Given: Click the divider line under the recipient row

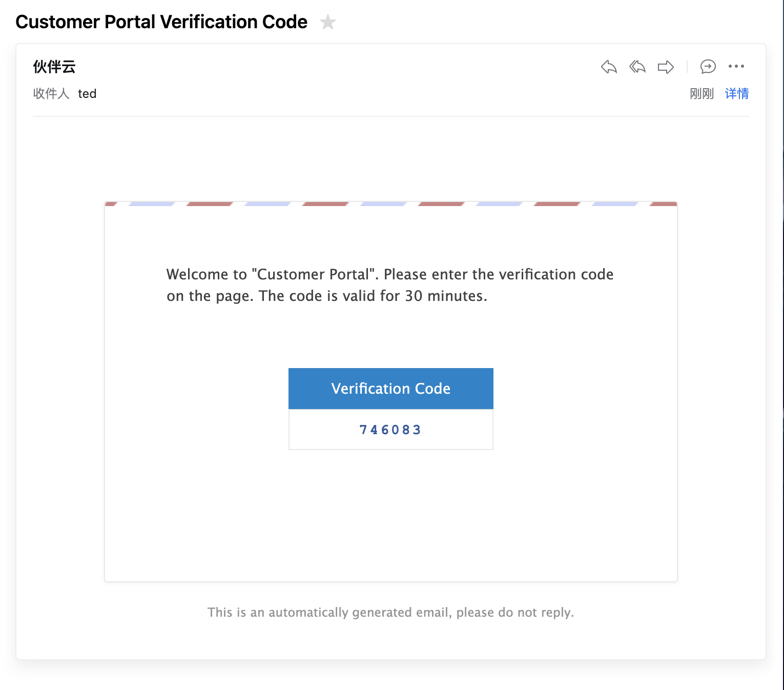Looking at the screenshot, I should point(391,116).
